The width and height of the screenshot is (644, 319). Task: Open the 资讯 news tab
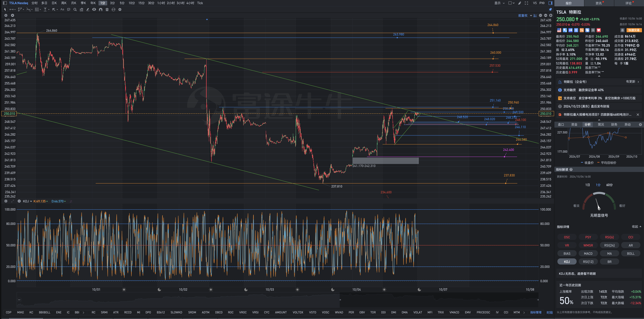[x=599, y=3]
